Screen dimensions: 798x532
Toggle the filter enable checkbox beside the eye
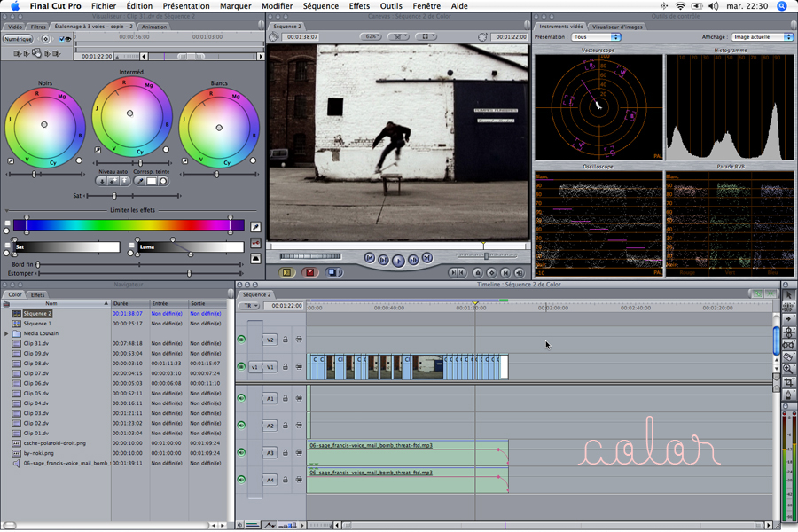click(61, 39)
